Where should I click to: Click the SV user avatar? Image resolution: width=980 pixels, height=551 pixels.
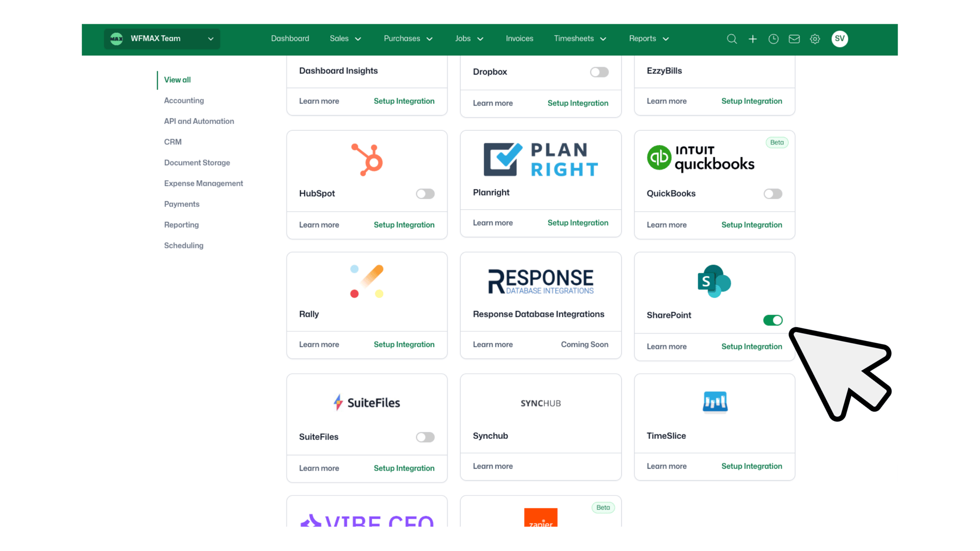point(839,39)
